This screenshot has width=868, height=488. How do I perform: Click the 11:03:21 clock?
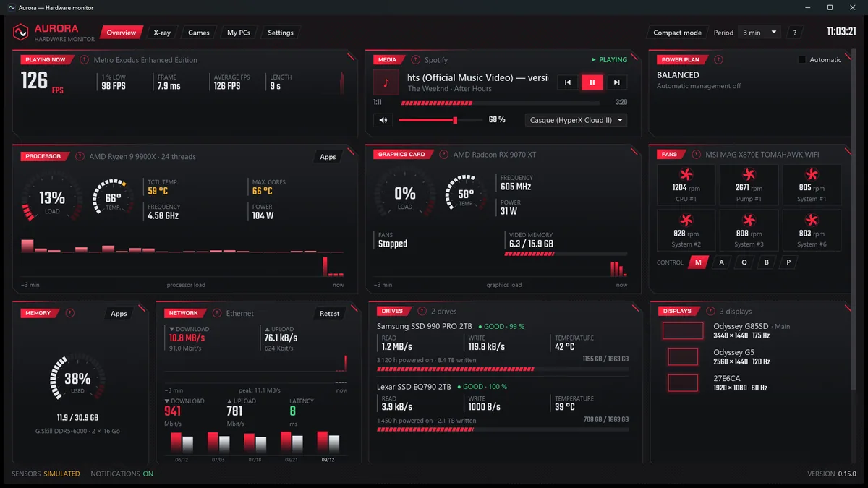click(842, 32)
